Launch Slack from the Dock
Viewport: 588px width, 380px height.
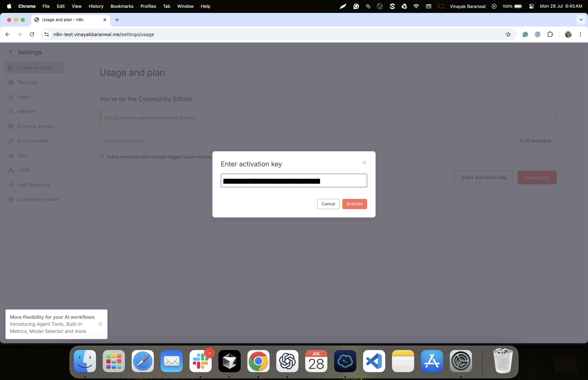[200, 361]
